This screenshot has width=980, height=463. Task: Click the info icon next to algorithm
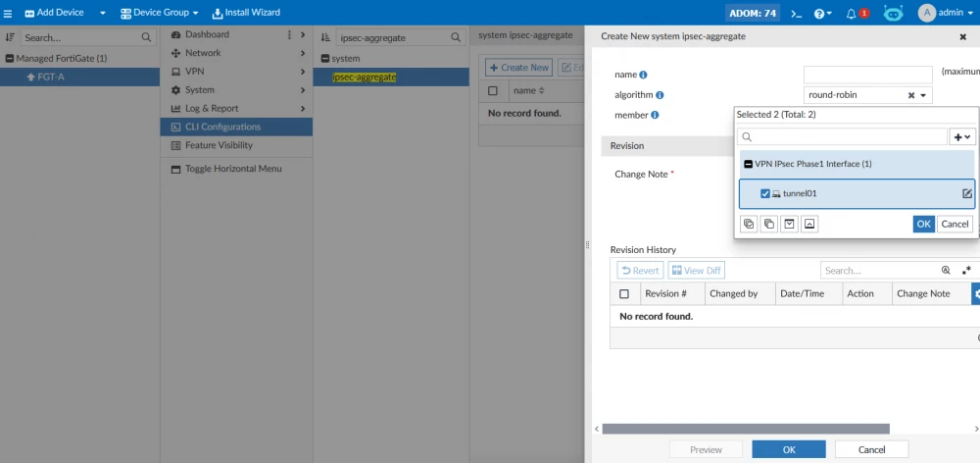pyautogui.click(x=660, y=95)
